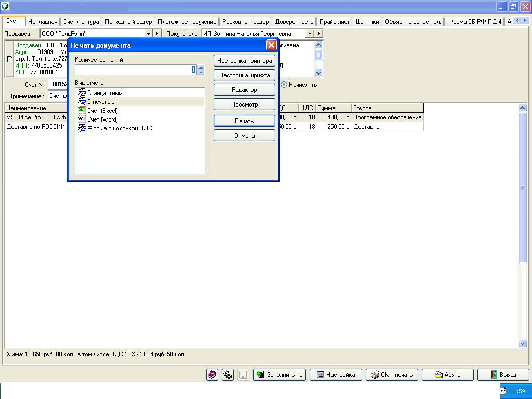Click the Примечание input field

point(58,96)
